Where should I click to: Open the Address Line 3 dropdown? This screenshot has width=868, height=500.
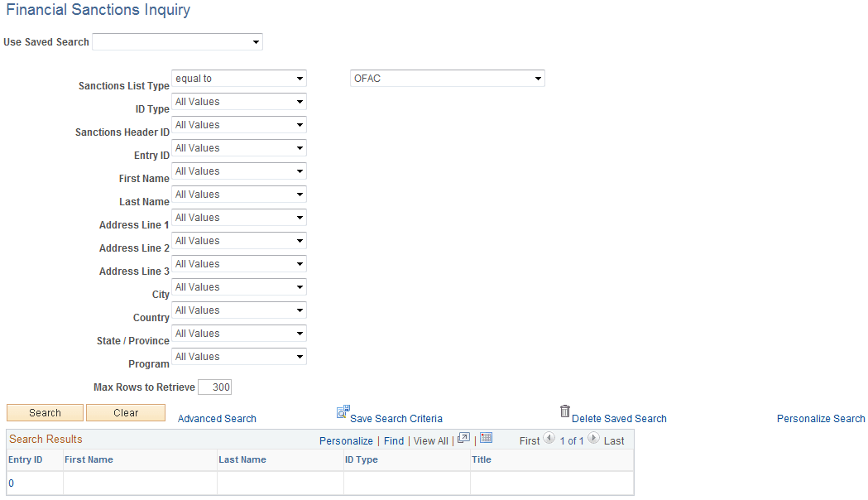[239, 265]
